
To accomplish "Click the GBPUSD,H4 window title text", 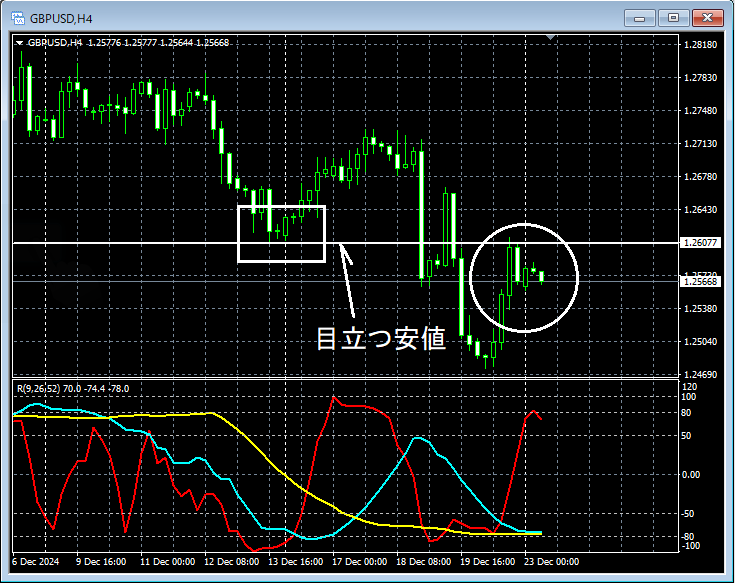I will click(61, 19).
